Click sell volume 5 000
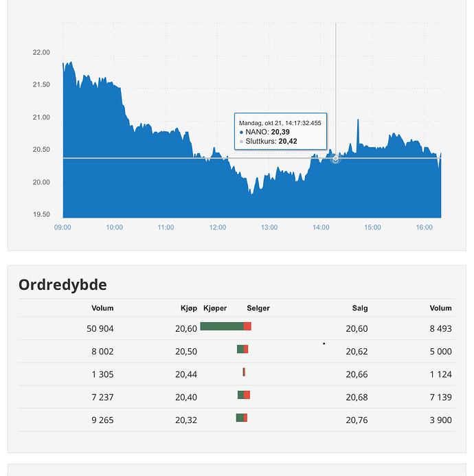474x476 pixels. pyautogui.click(x=440, y=352)
